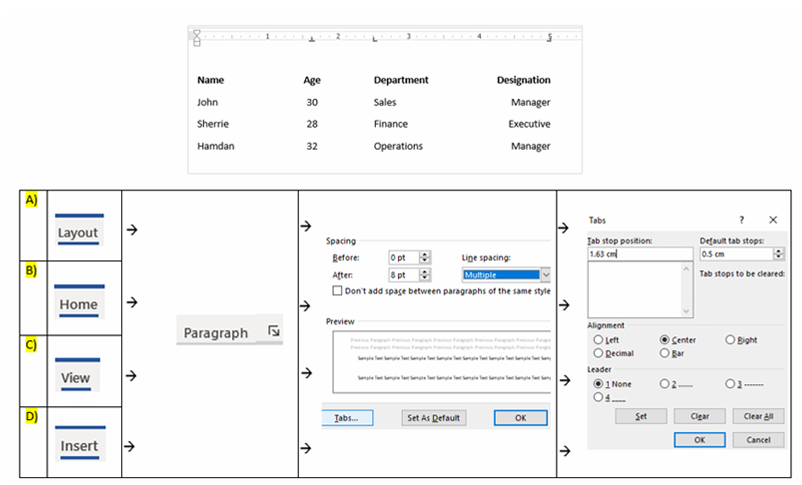
Task: Close the Tabs dialog with X
Action: click(773, 219)
